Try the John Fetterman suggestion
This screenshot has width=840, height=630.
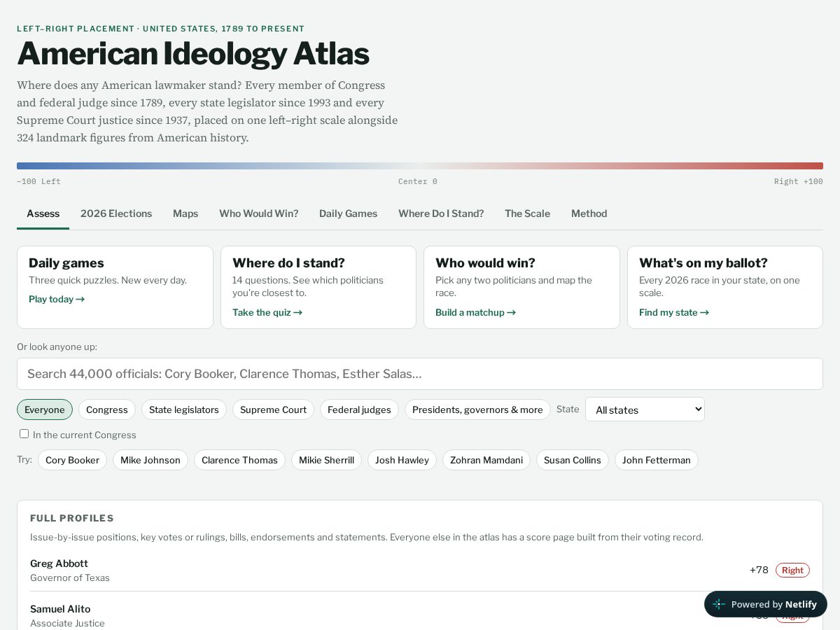[x=657, y=460]
